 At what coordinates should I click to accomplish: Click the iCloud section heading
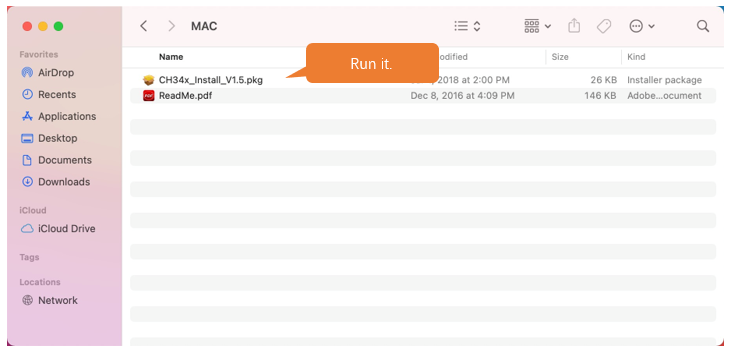coord(33,210)
